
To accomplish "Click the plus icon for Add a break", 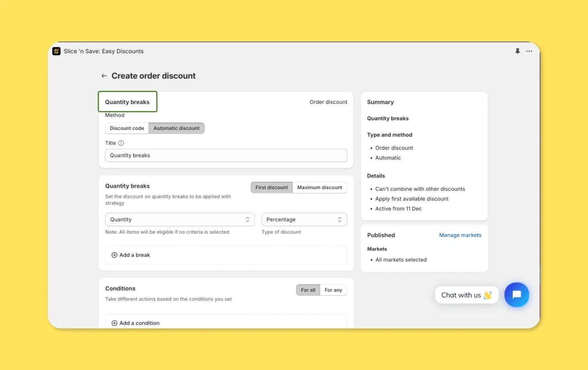I will (115, 255).
